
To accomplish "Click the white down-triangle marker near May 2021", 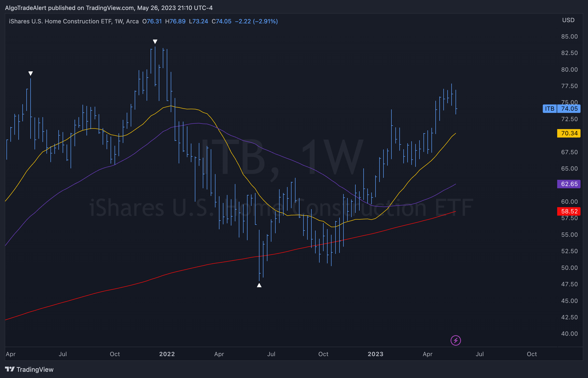I will (x=31, y=73).
